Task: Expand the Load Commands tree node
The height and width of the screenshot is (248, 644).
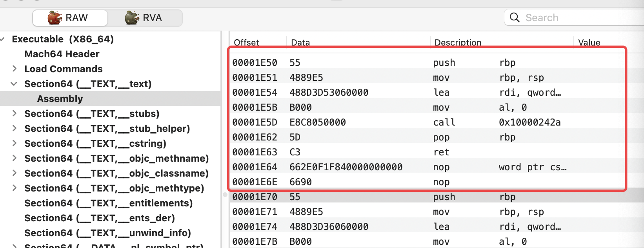Action: click(x=15, y=69)
